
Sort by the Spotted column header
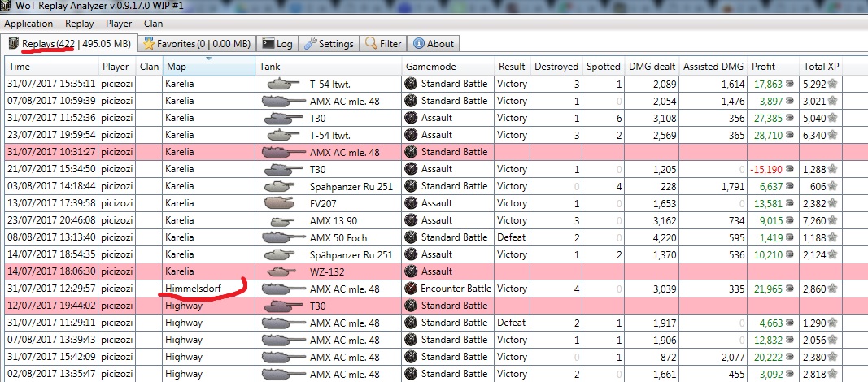pyautogui.click(x=603, y=67)
